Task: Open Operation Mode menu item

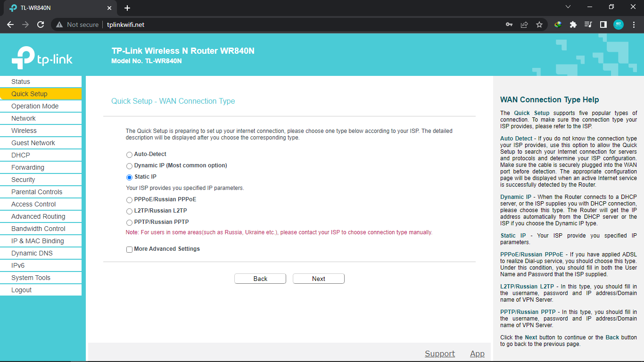Action: (41, 106)
